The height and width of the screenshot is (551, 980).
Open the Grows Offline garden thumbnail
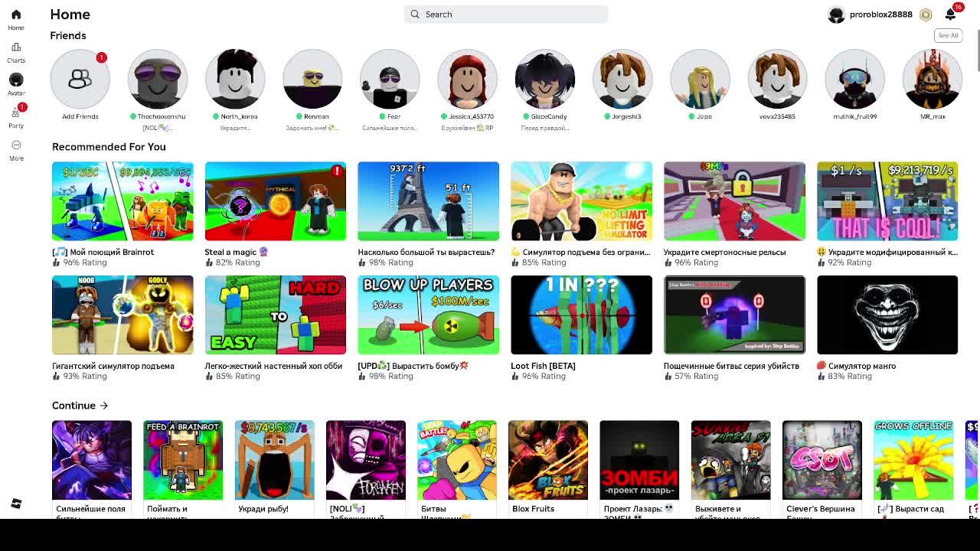click(x=913, y=460)
